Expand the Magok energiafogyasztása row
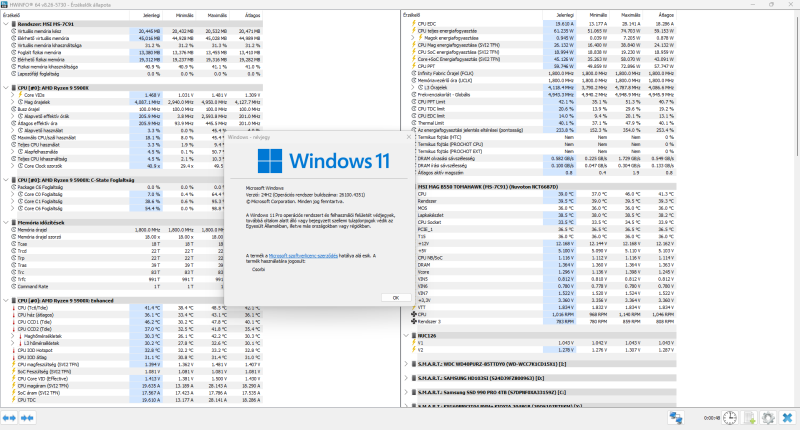The height and width of the screenshot is (430, 800). (413, 38)
